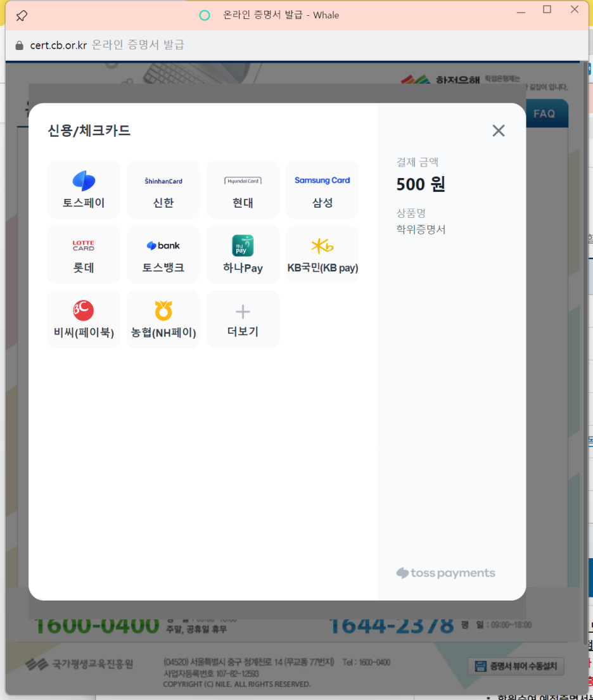Open the FAQ tab behind dialog
Image resolution: width=593 pixels, height=700 pixels.
pyautogui.click(x=545, y=114)
